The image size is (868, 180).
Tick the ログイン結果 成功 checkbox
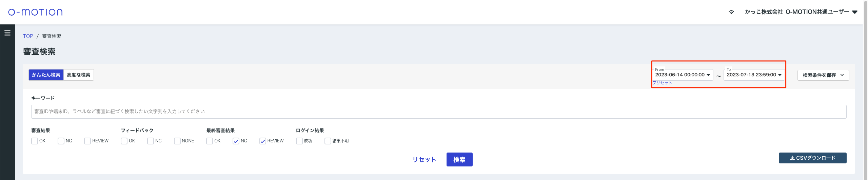click(299, 141)
